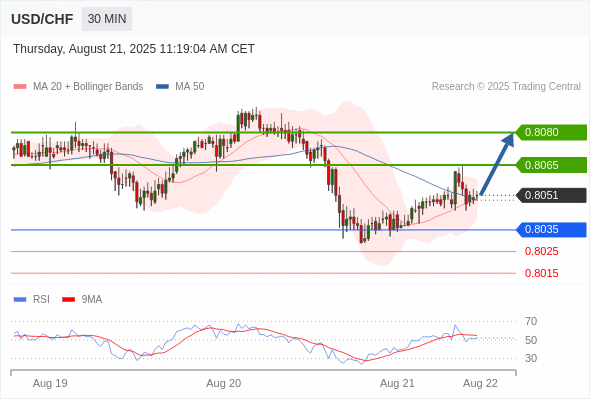Toggle the 9MA legend entry

pyautogui.click(x=82, y=300)
